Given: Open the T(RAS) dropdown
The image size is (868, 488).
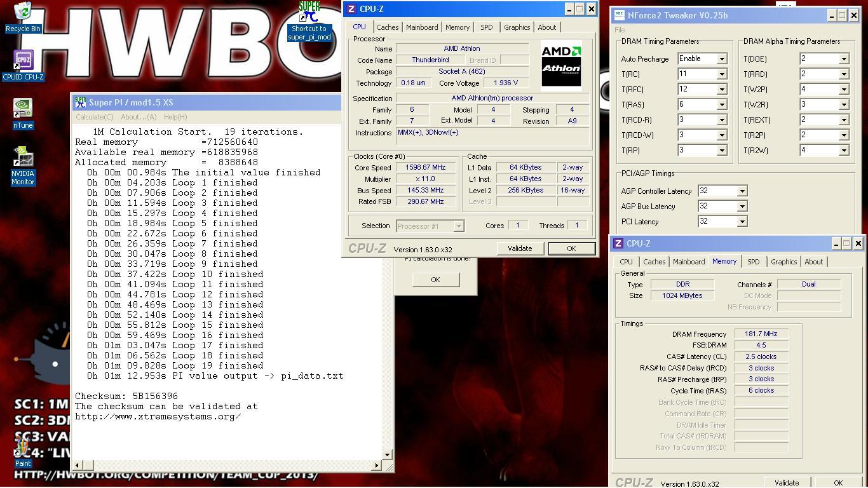Looking at the screenshot, I should pyautogui.click(x=722, y=105).
